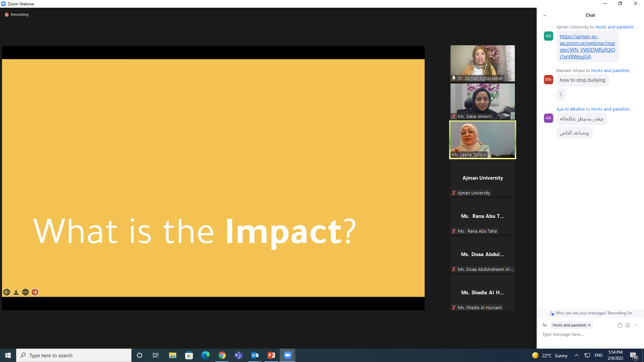644x362 pixels.
Task: Open the Hosts and panelists recipient dropdown
Action: [572, 325]
